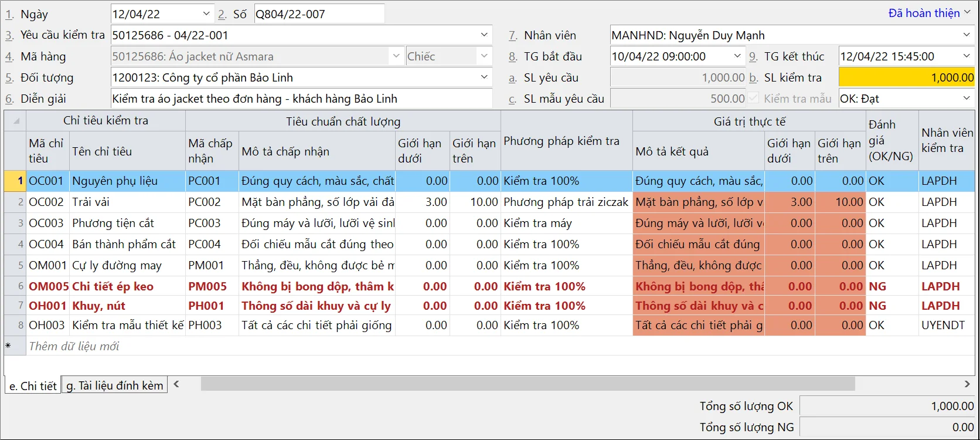This screenshot has width=980, height=440.
Task: Click the yellow SL kiểm tra field
Action: click(906, 77)
